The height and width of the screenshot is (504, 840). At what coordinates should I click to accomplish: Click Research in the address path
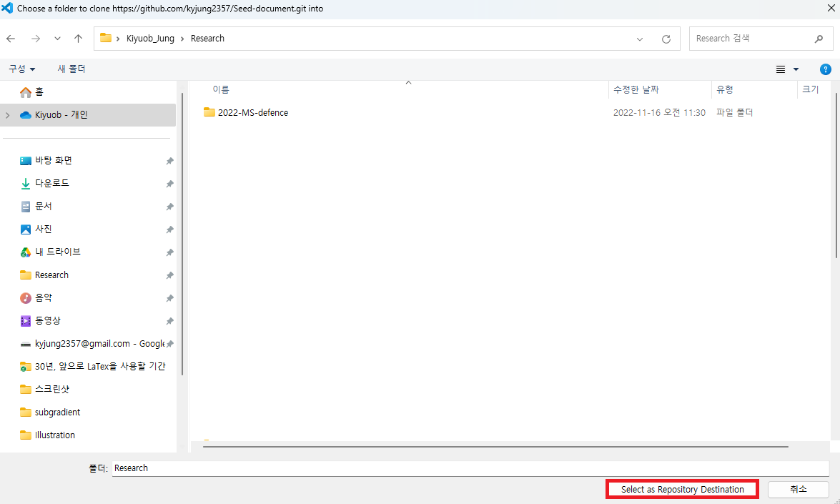click(x=207, y=39)
